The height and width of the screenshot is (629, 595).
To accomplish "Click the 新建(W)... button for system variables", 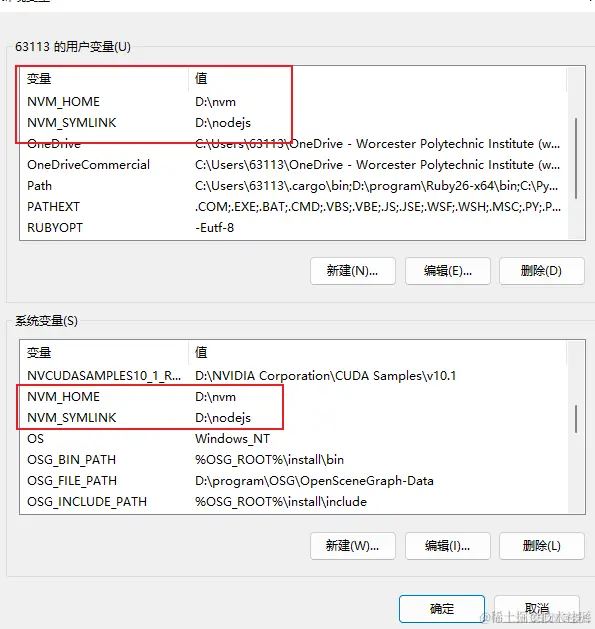I will point(353,546).
